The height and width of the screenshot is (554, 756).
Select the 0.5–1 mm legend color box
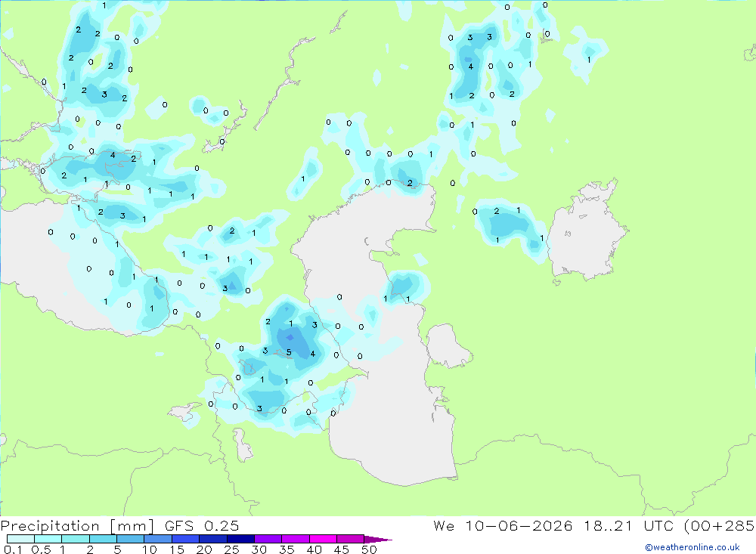[x=48, y=539]
